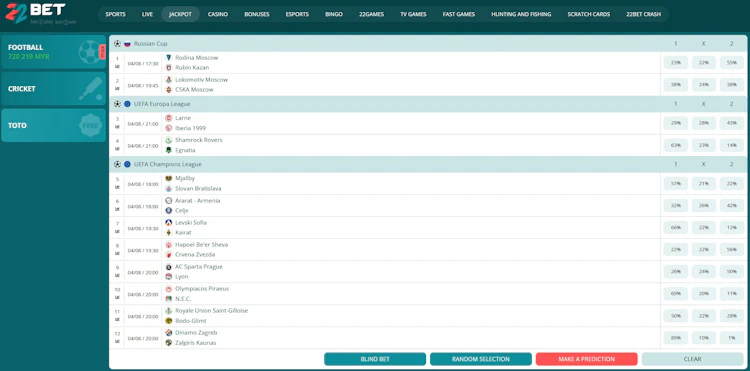Pick home win 69% for Olympiacos Piraeus
The height and width of the screenshot is (371, 750).
675,294
